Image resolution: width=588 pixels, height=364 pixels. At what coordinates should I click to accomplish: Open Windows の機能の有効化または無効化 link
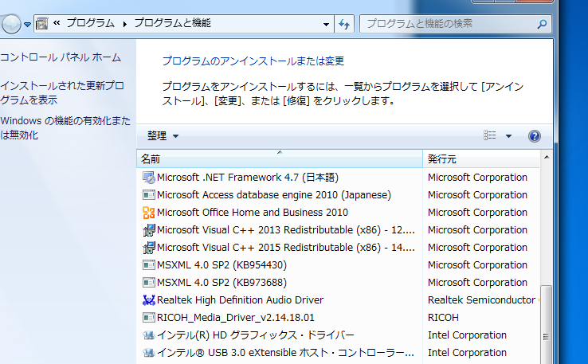[x=65, y=127]
